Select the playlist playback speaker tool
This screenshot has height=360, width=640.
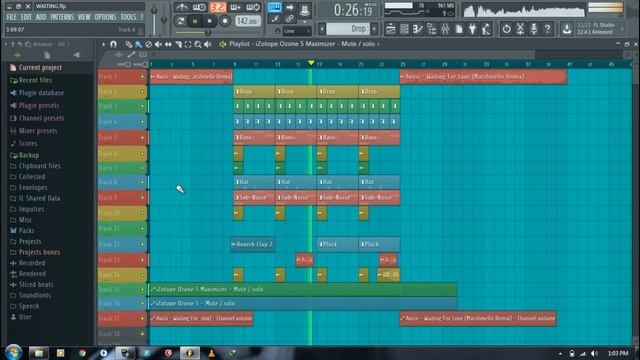(x=208, y=44)
